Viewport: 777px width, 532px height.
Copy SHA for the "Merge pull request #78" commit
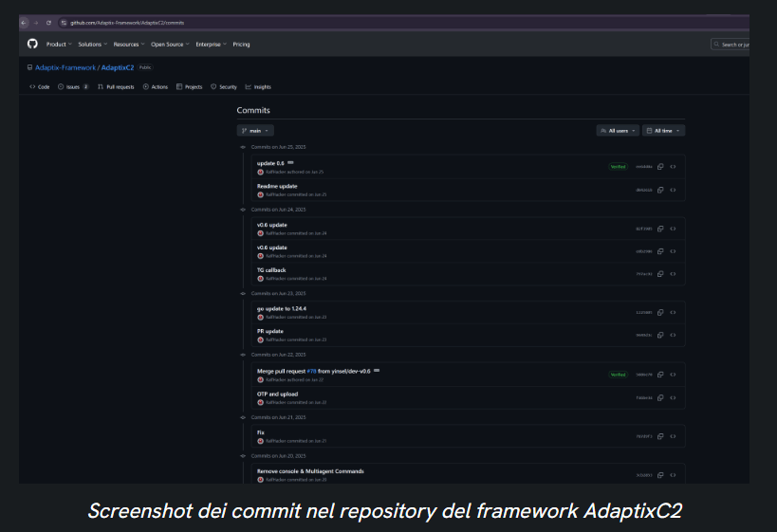point(660,375)
